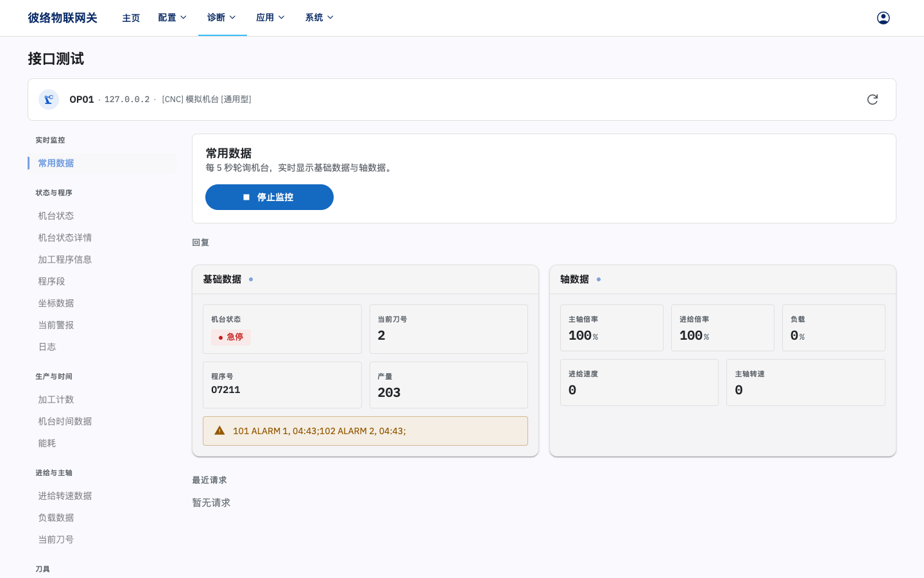Open 日志 sidebar item
Image resolution: width=924 pixels, height=578 pixels.
[102, 347]
